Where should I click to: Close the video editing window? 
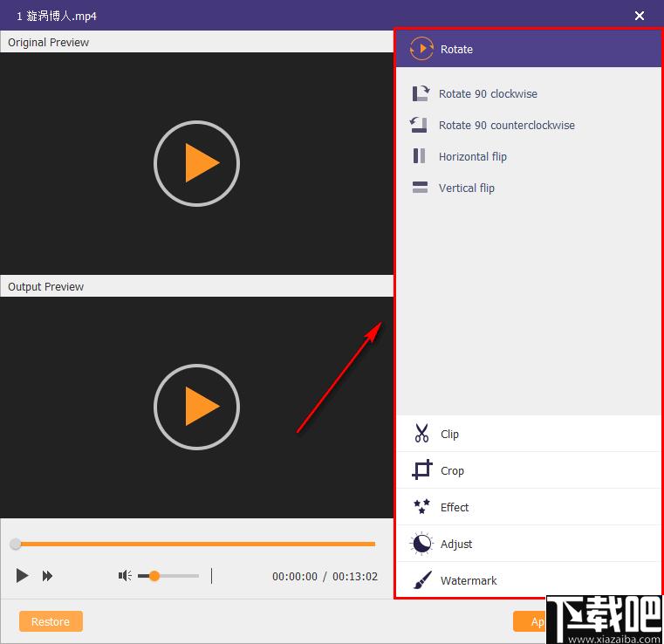[640, 16]
